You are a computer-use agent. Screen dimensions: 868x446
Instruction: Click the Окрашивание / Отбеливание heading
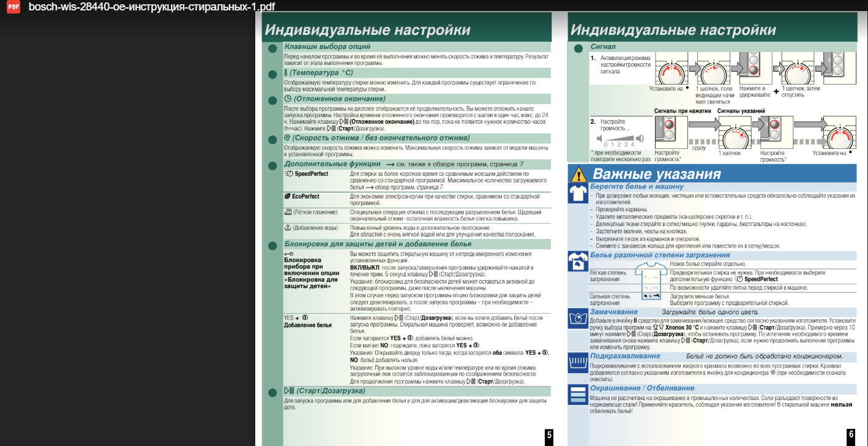click(643, 388)
